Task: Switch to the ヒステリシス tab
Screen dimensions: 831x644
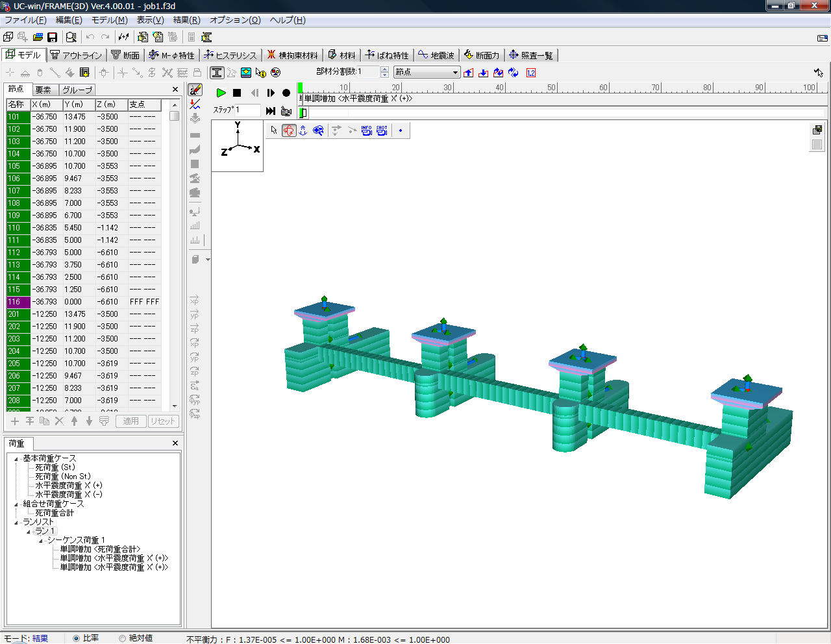Action: 230,55
